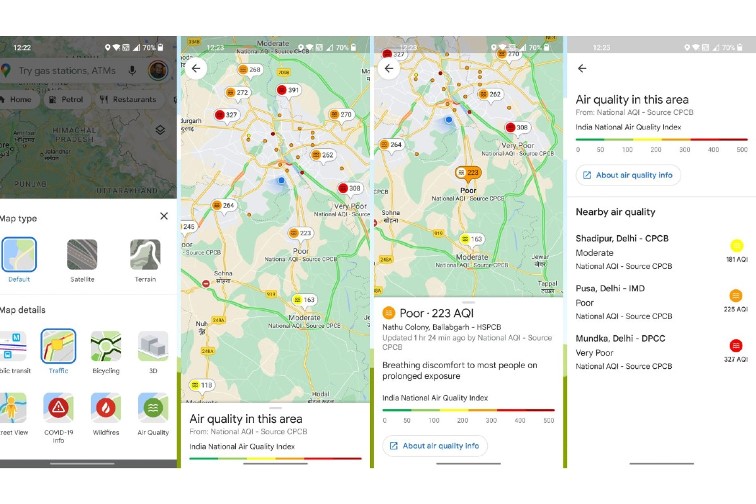
Task: Tap the 272 AQI marker in second screen
Action: coord(237,92)
